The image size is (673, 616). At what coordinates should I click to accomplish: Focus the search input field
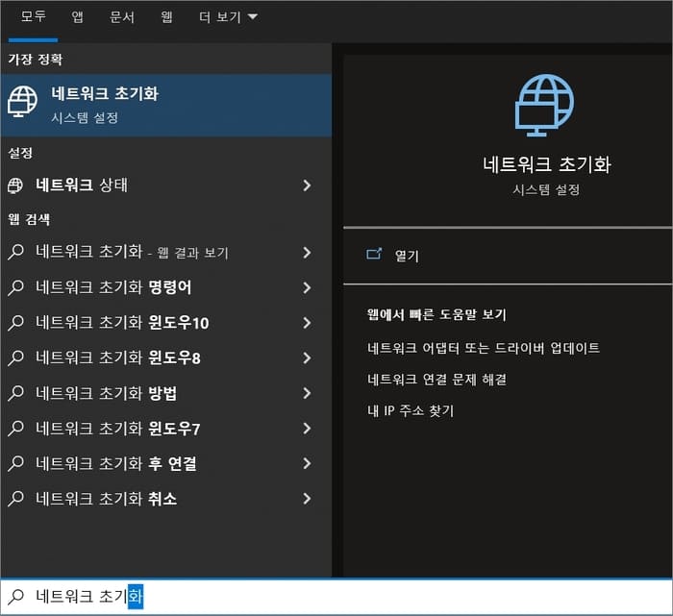point(336,597)
